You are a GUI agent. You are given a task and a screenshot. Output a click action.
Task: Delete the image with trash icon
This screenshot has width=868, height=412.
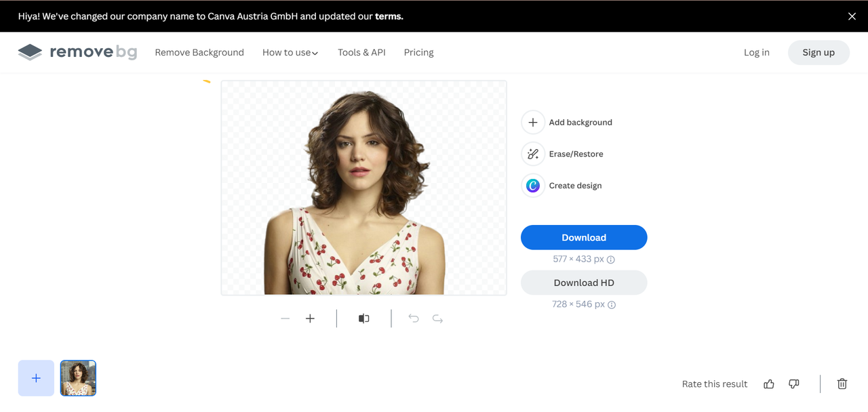[x=842, y=384]
